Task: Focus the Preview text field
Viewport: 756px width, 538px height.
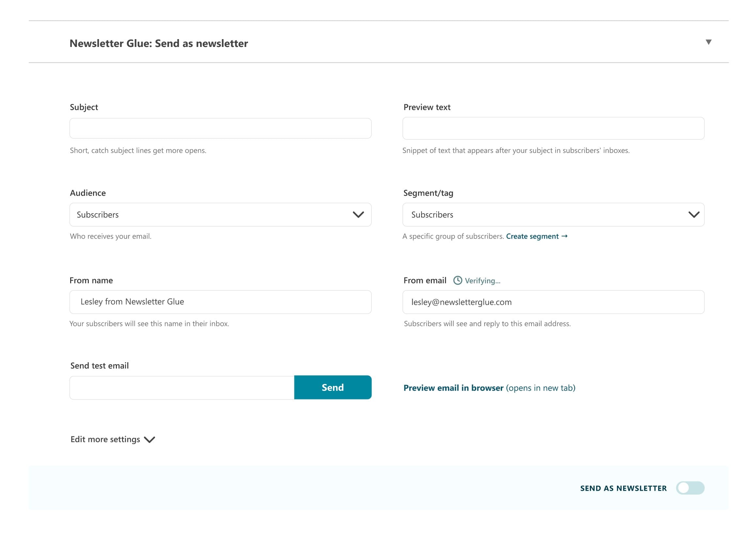Action: pyautogui.click(x=553, y=128)
